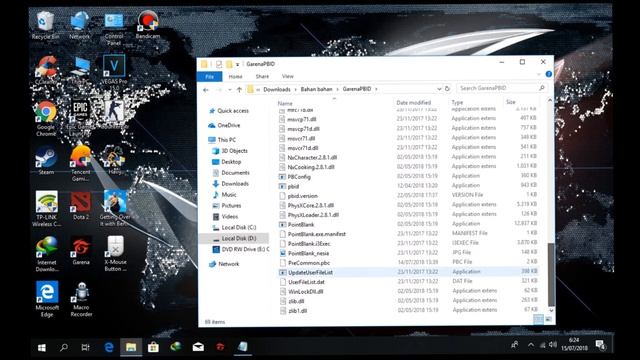The height and width of the screenshot is (360, 640).
Task: Open Tencent Gaming desktop icon
Action: tap(80, 163)
